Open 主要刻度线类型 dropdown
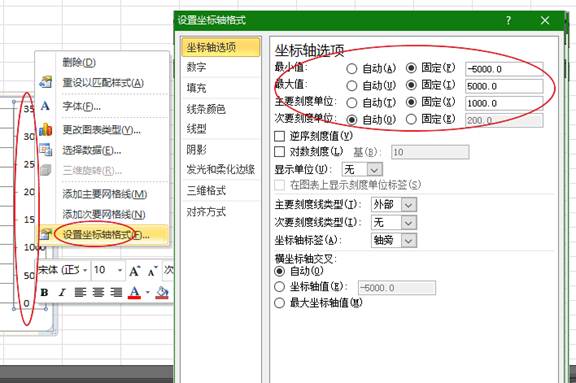The height and width of the screenshot is (383, 576). (408, 205)
